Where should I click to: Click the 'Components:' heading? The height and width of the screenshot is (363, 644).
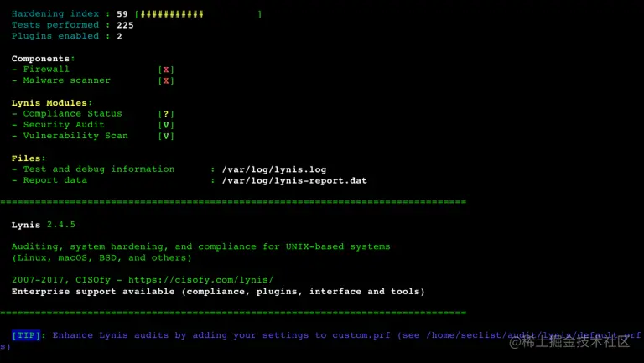pyautogui.click(x=43, y=59)
